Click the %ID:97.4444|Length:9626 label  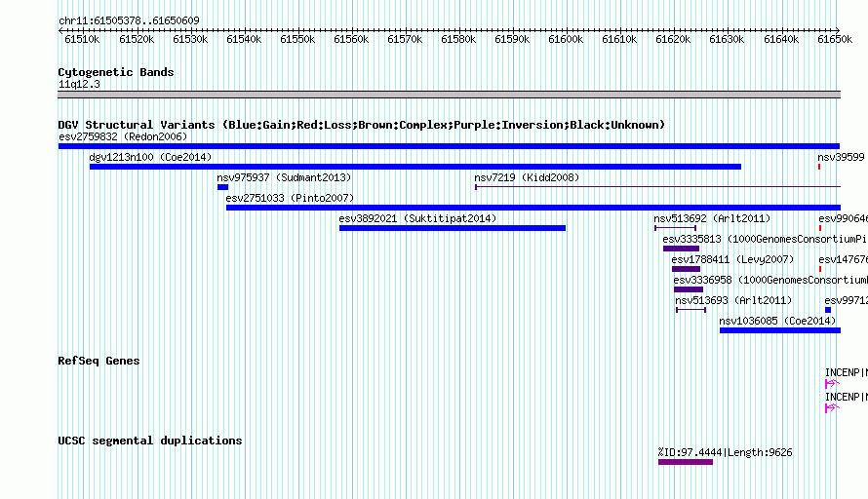(x=726, y=452)
